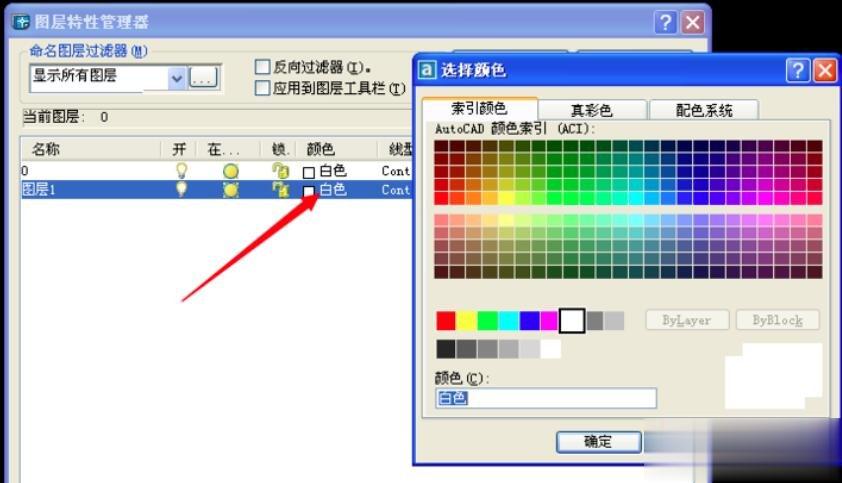Open the 显示所有图层 filter dropdown
The image size is (842, 483).
[177, 78]
